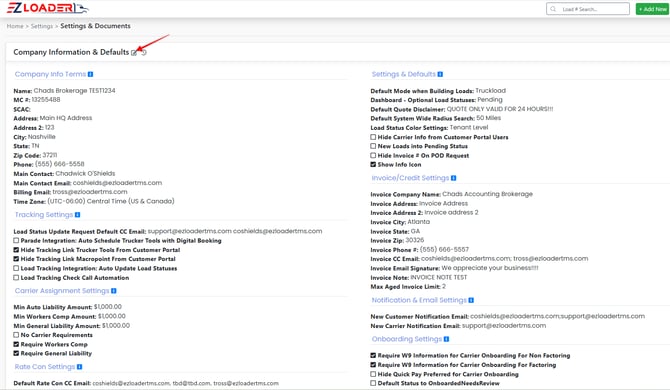Image resolution: width=670 pixels, height=390 pixels.
Task: Check Hide Invoice # On POD Request
Action: 373,155
